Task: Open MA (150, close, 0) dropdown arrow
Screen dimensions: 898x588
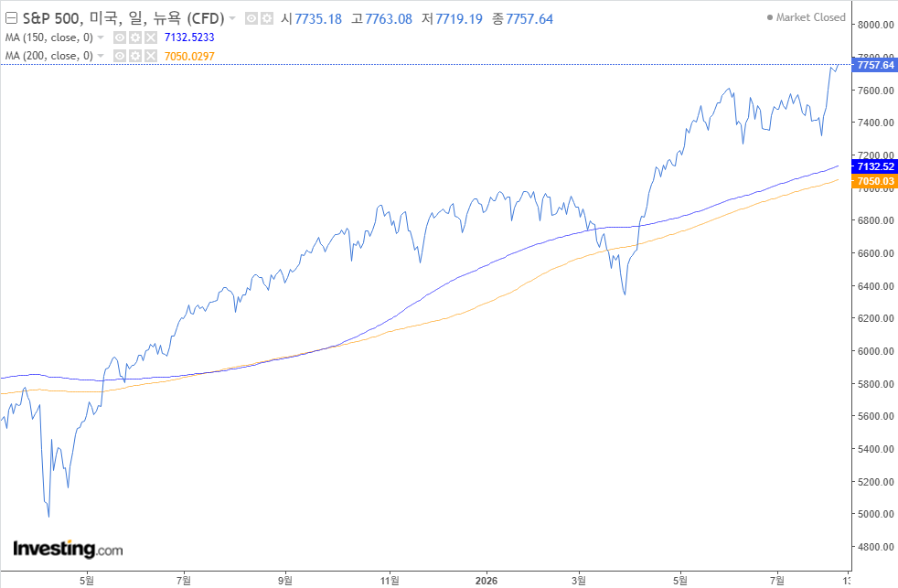Action: (101, 37)
